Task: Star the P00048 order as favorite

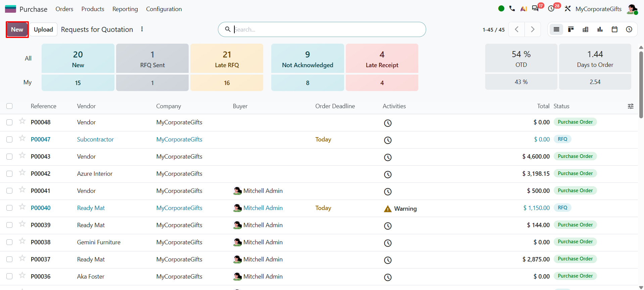Action: click(22, 121)
